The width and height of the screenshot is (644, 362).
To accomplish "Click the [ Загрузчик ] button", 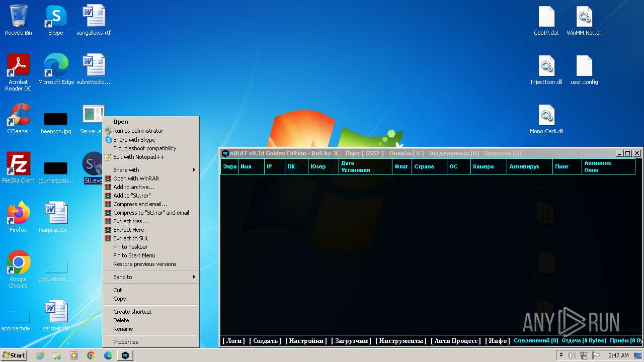I will [x=351, y=341].
